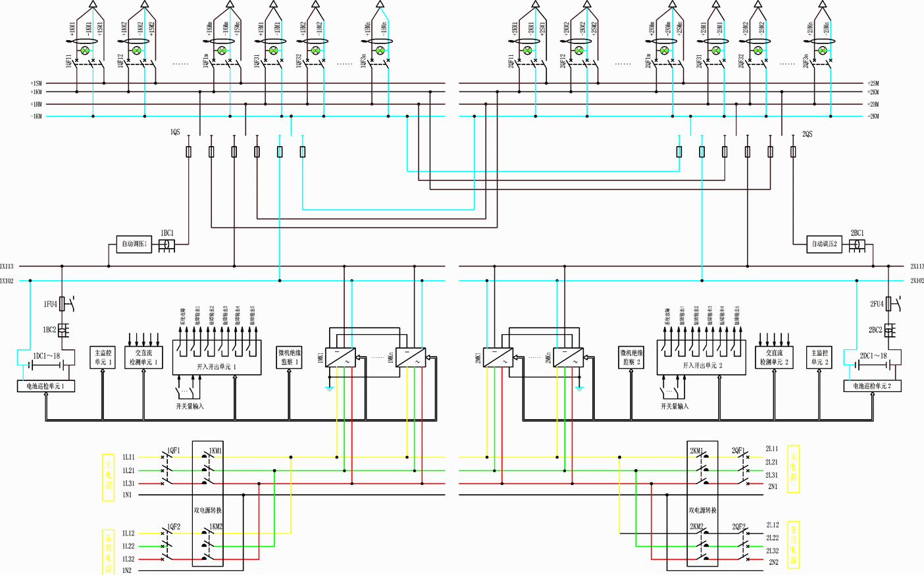Select the 1L32 line label
Screen dimensions: 924x575
coord(128,559)
